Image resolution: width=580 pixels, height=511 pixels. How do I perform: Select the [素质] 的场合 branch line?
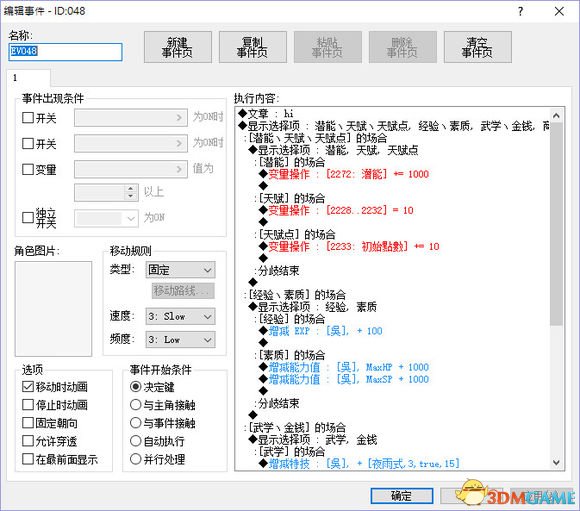pyautogui.click(x=290, y=355)
